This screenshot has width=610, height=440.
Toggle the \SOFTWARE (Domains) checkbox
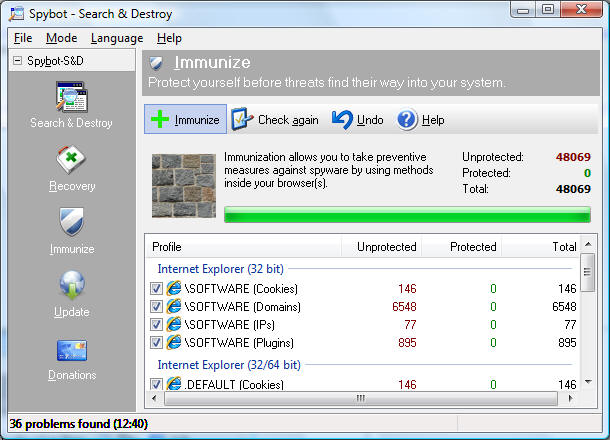156,307
